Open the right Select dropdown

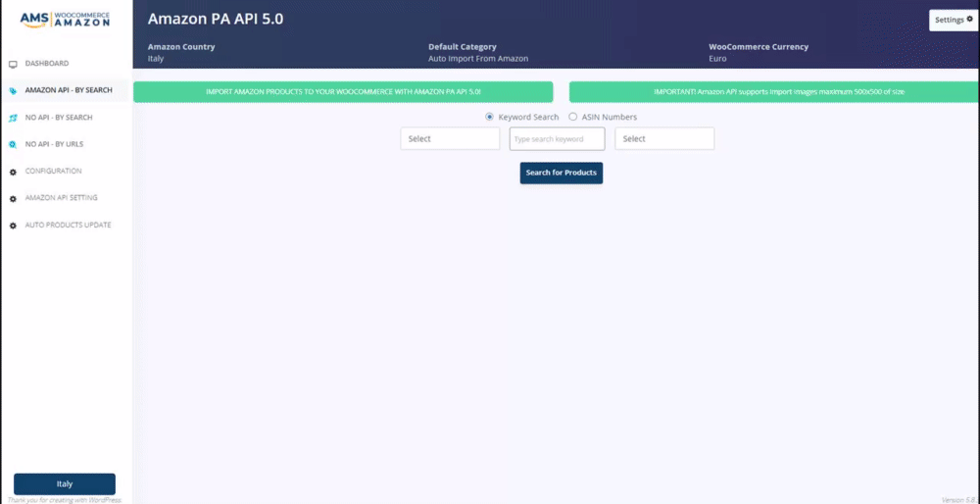pos(664,139)
